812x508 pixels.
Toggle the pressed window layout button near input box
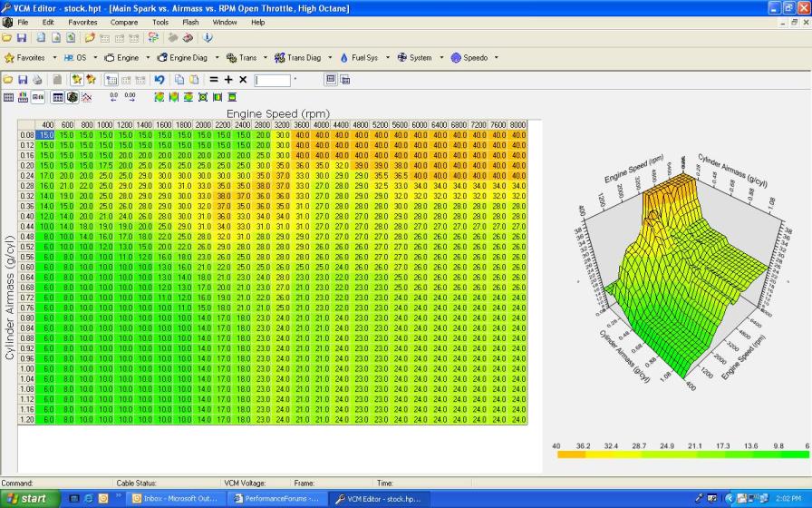[331, 79]
